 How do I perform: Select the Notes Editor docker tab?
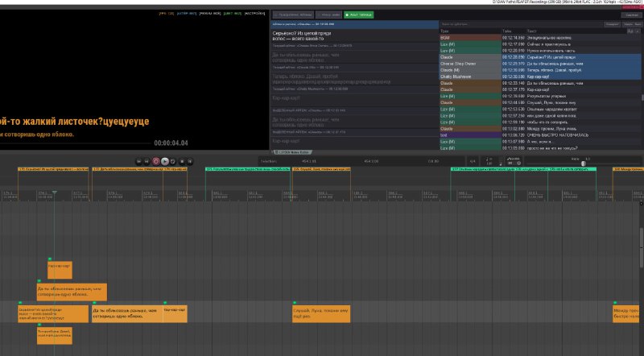coord(293,152)
